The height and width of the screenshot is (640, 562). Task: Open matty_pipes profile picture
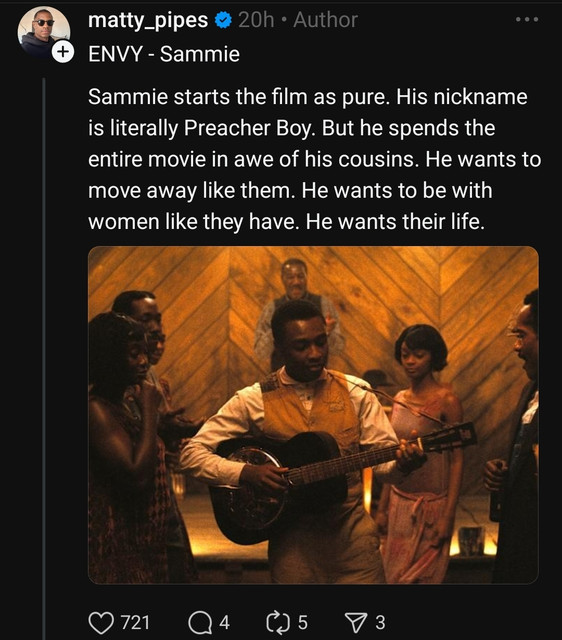coord(43,32)
